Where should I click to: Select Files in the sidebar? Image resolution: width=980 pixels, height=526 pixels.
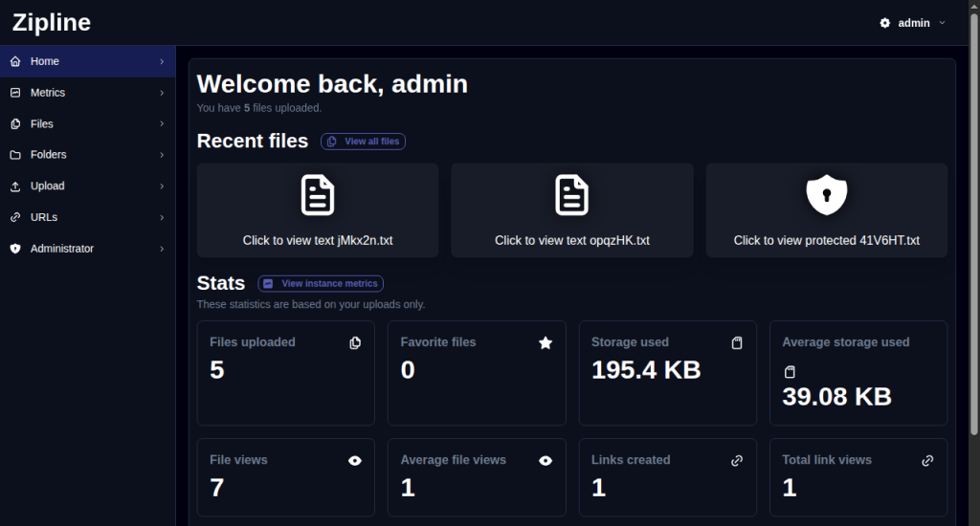(87, 123)
